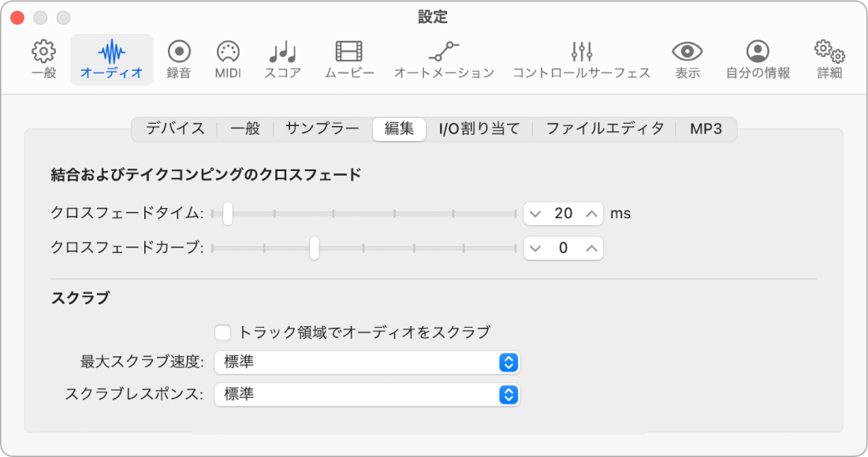Click the 20 ms value field
Image resolution: width=868 pixels, height=457 pixels.
click(564, 213)
